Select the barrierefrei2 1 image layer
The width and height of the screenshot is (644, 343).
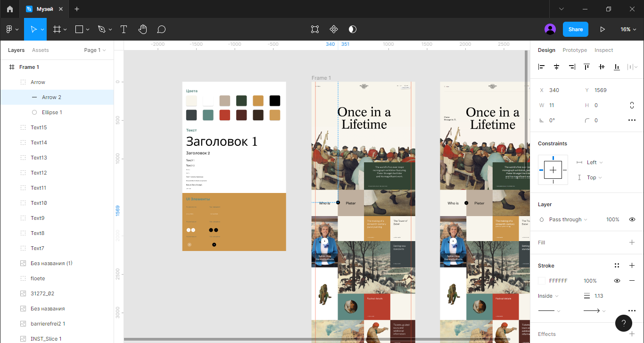(57, 324)
